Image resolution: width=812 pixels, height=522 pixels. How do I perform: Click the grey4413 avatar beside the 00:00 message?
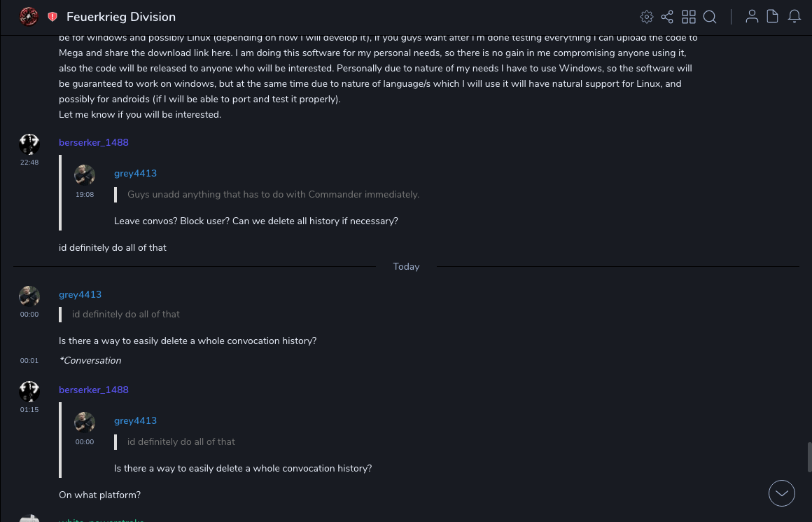(x=29, y=296)
